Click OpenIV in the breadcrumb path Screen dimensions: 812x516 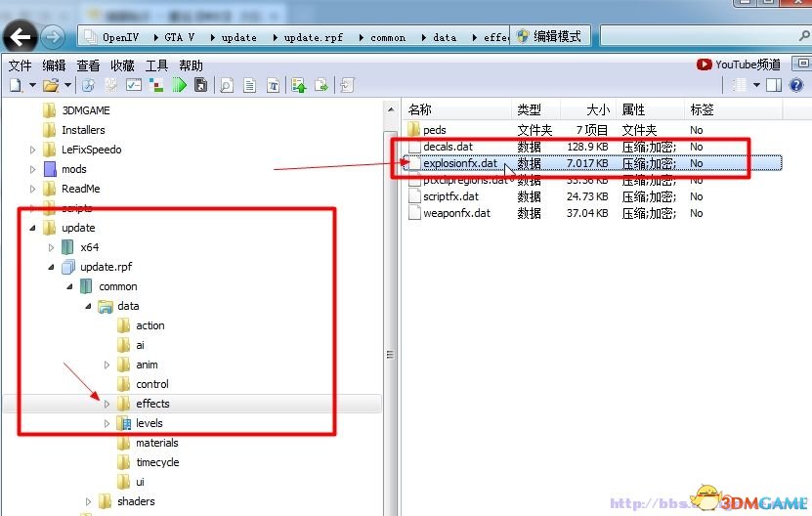point(120,37)
